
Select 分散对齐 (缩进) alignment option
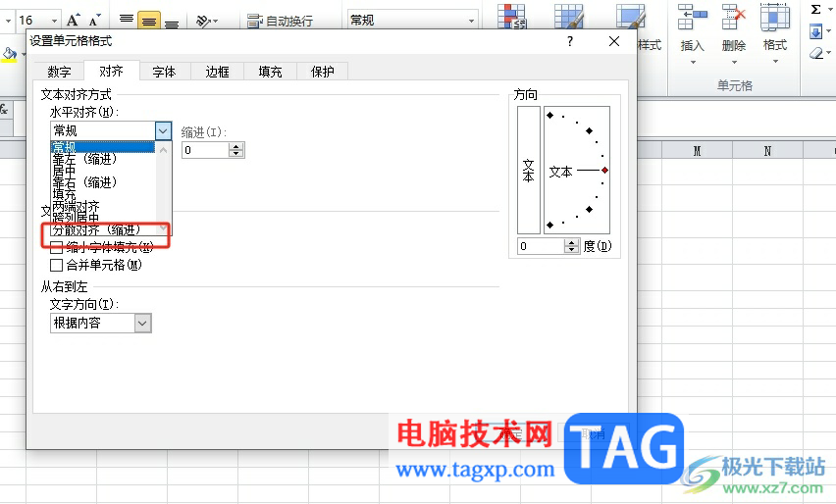coord(102,229)
